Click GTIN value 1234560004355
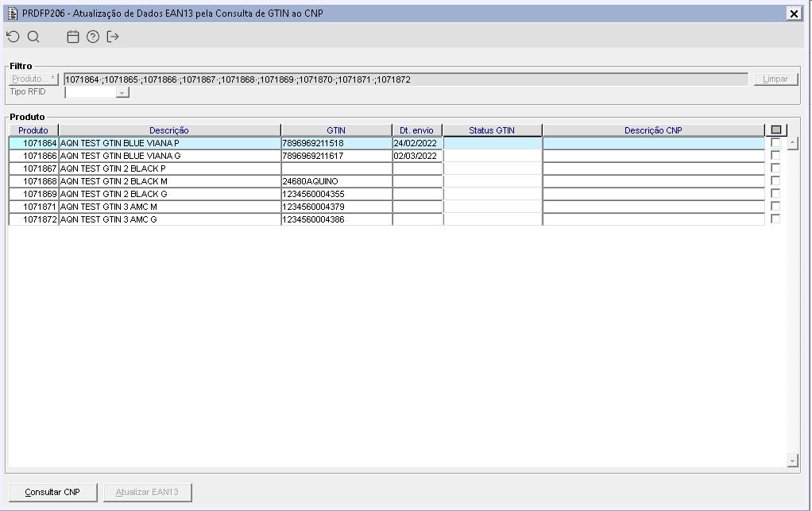812x511 pixels. 336,194
